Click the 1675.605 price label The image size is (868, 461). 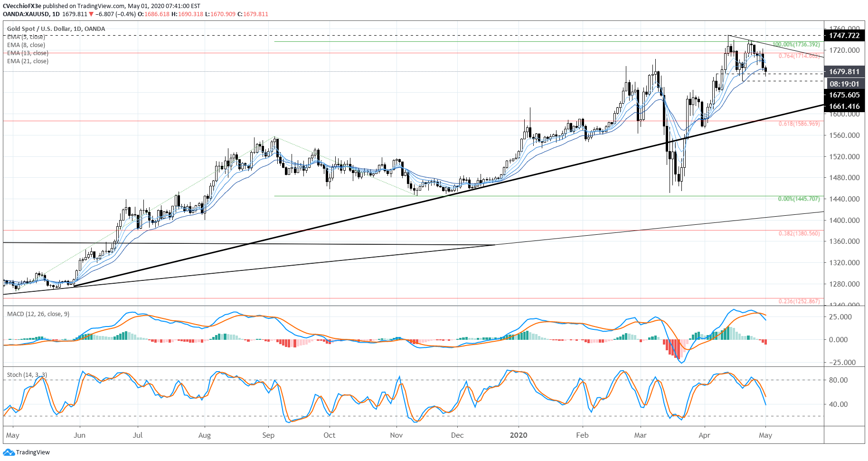(x=844, y=95)
